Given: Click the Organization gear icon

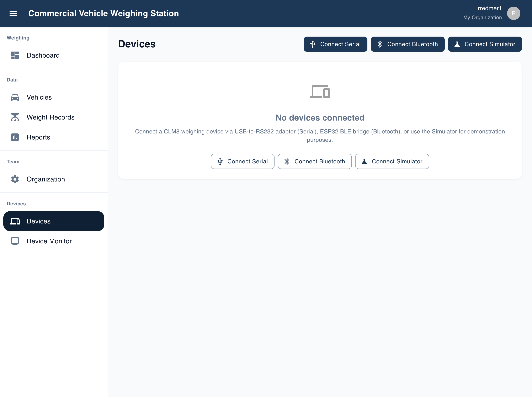Looking at the screenshot, I should 15,179.
